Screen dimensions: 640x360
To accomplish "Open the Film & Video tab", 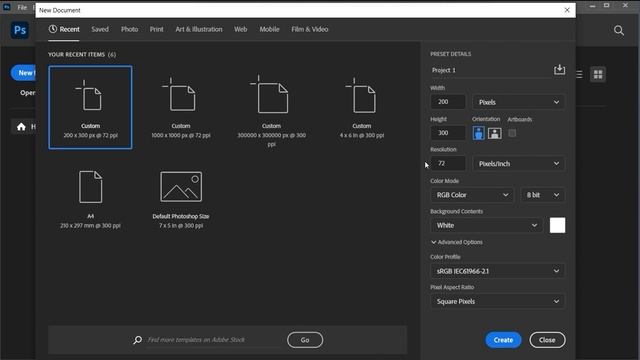I will [x=310, y=29].
